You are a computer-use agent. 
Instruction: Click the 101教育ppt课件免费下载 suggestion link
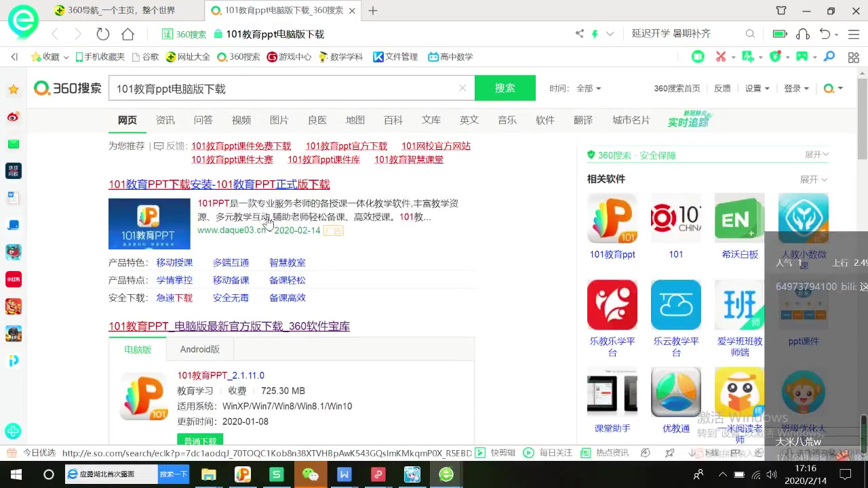click(x=241, y=146)
